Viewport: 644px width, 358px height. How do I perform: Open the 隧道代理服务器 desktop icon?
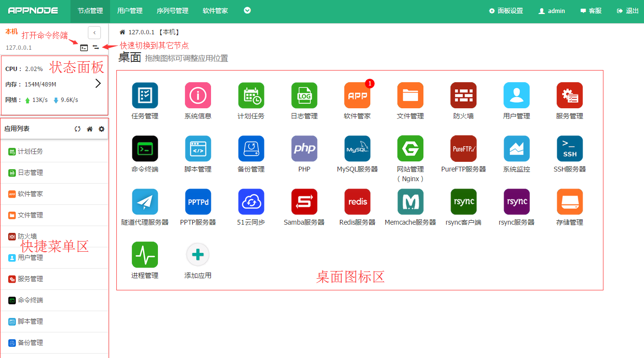click(x=145, y=201)
